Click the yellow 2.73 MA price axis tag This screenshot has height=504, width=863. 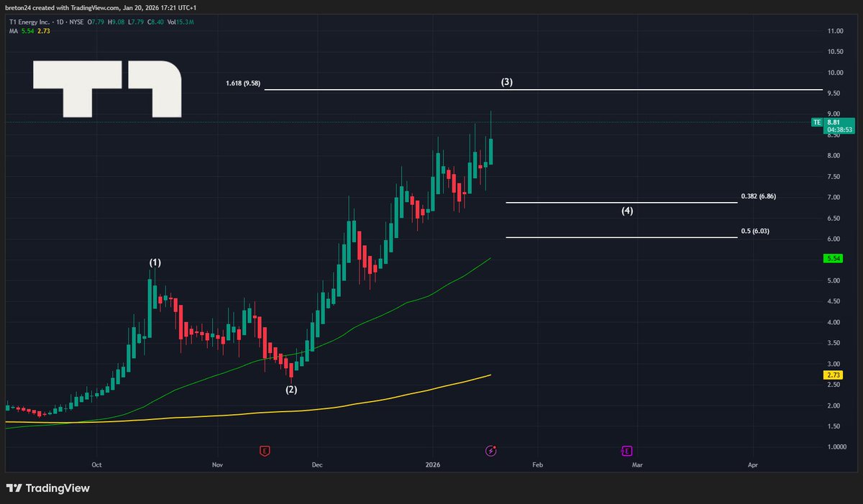pyautogui.click(x=834, y=375)
